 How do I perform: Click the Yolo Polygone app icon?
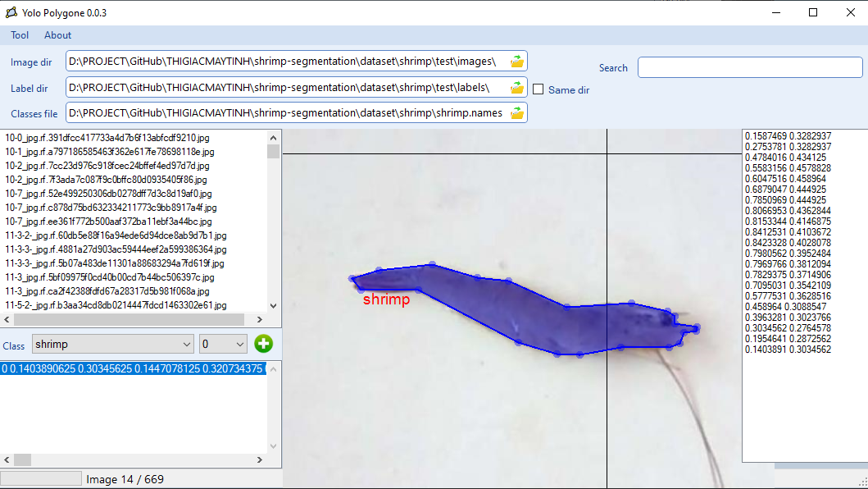(11, 12)
